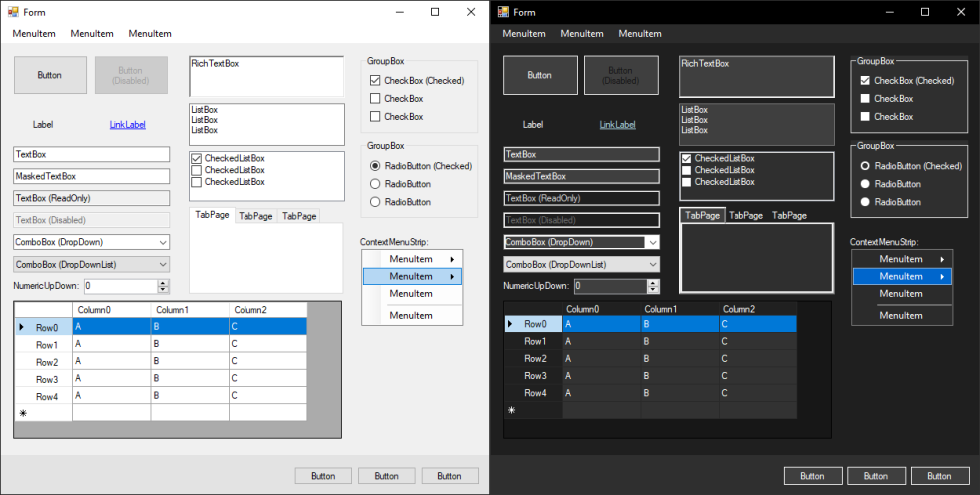Decrease NumericUpDown value in light window
980x495 pixels.
163,290
